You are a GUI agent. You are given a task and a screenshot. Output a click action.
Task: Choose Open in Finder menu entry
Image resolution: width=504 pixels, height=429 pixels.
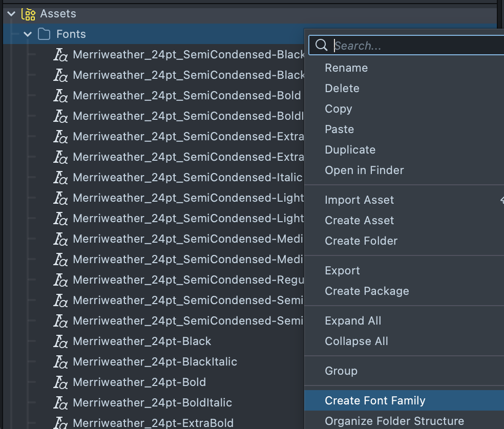coord(364,170)
